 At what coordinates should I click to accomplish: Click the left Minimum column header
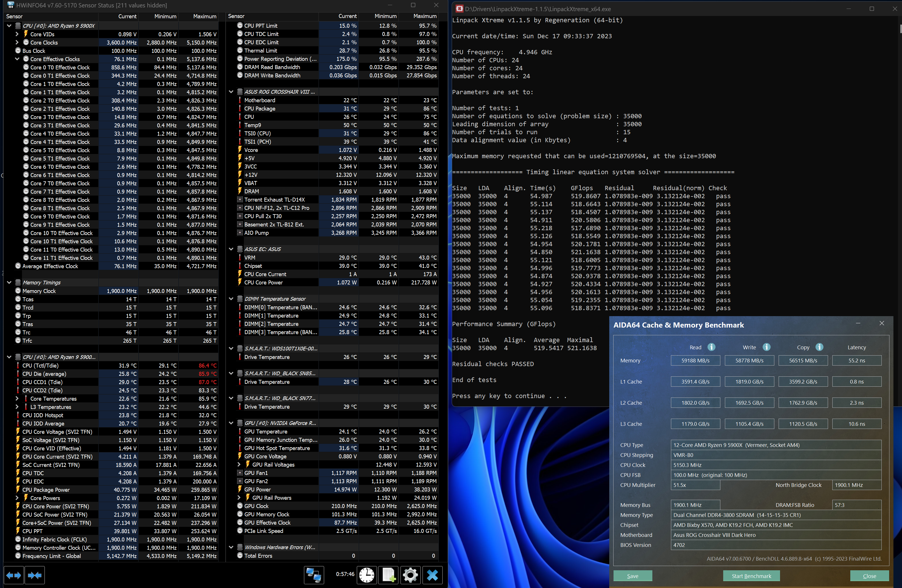[x=159, y=16]
